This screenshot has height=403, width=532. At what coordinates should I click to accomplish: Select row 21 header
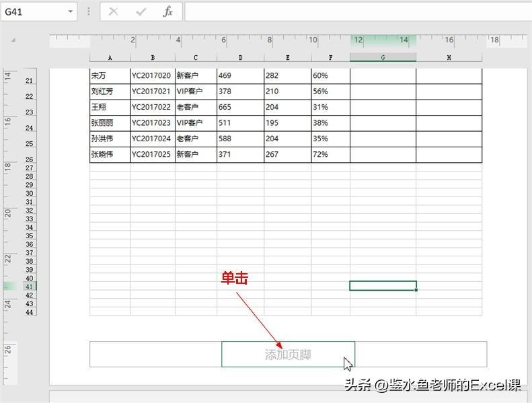pos(29,77)
